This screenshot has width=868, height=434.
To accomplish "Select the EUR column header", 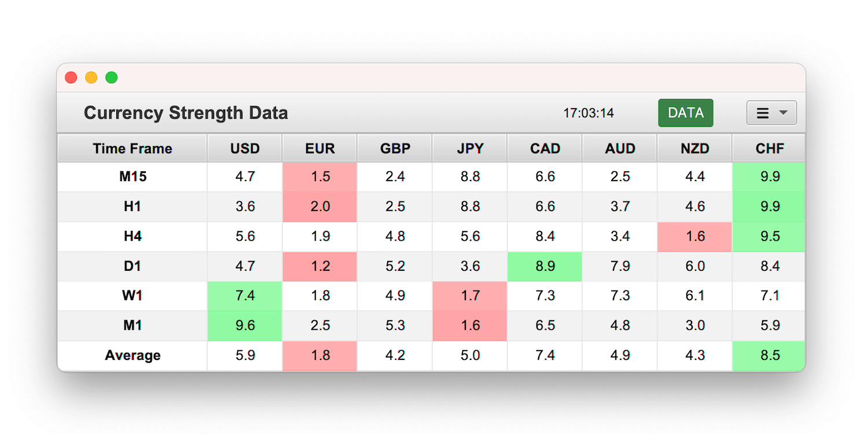I will pos(319,148).
